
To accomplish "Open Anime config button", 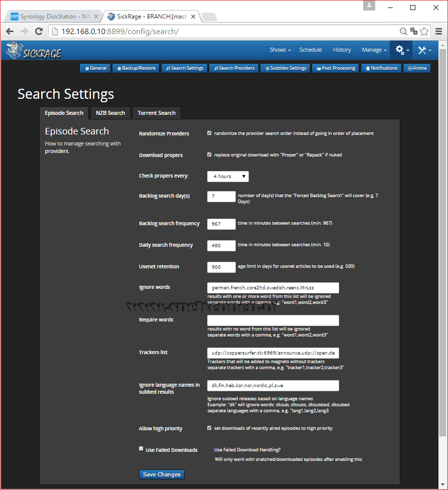I will point(417,68).
